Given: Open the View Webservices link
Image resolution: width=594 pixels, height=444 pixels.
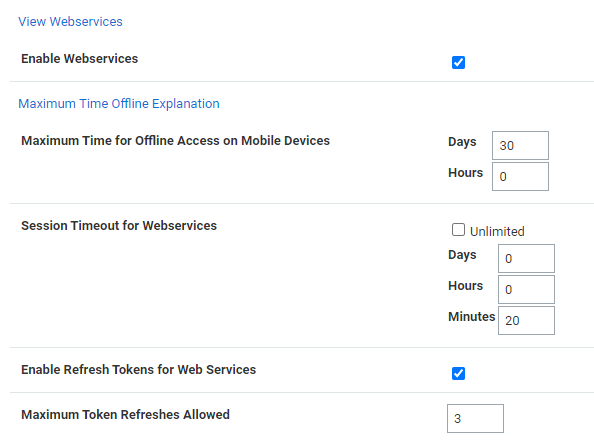Looking at the screenshot, I should [70, 22].
